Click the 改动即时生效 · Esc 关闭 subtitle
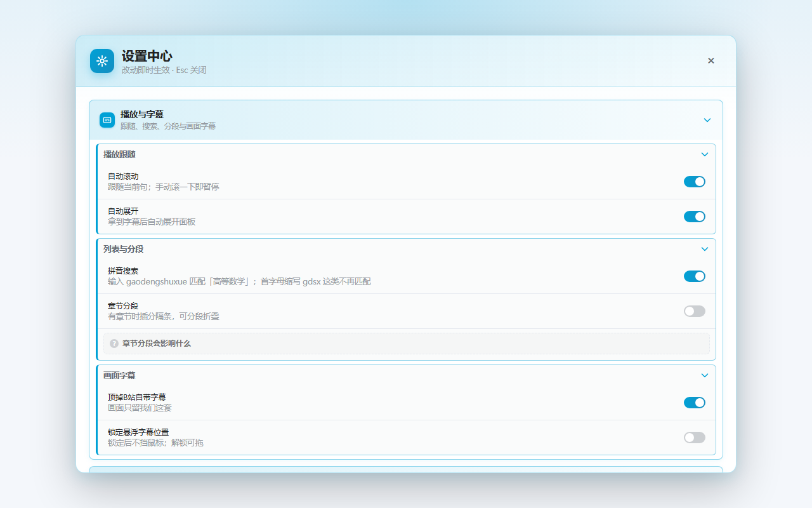Image resolution: width=812 pixels, height=508 pixels. [x=164, y=70]
